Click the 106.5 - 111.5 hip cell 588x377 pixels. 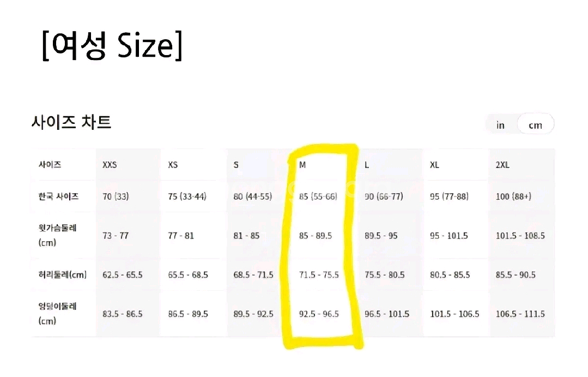coord(520,314)
